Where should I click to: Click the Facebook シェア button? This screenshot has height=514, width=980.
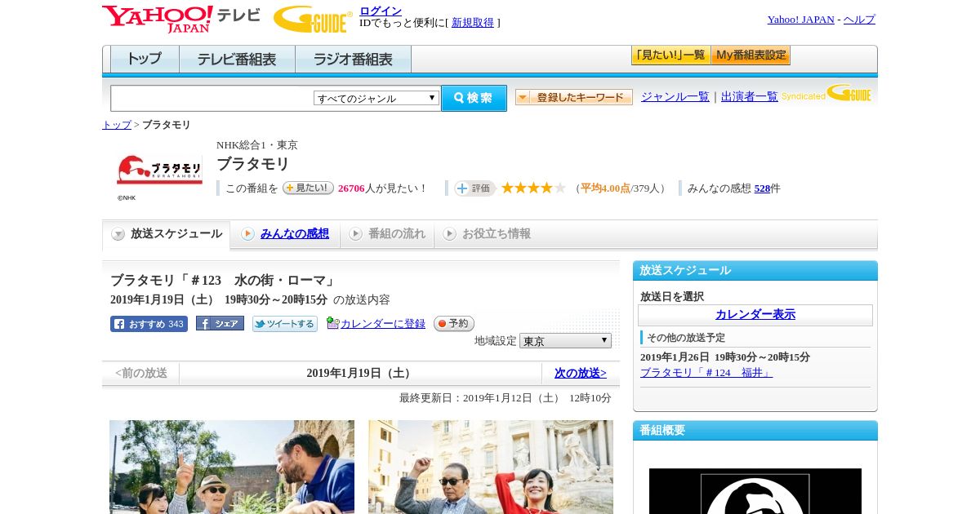tap(220, 324)
